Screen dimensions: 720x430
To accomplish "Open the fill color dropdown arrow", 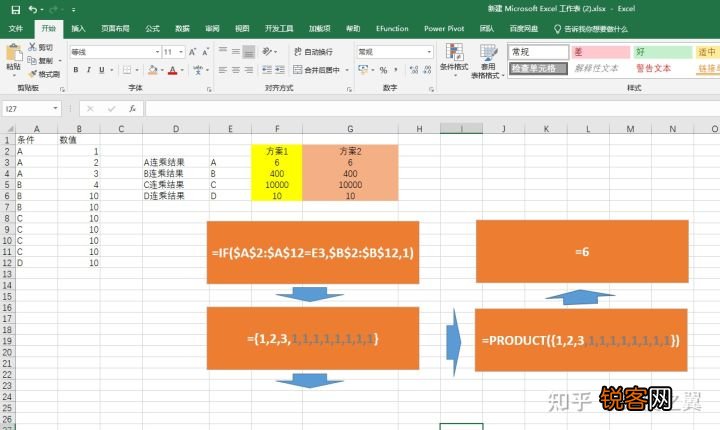I will 162,70.
